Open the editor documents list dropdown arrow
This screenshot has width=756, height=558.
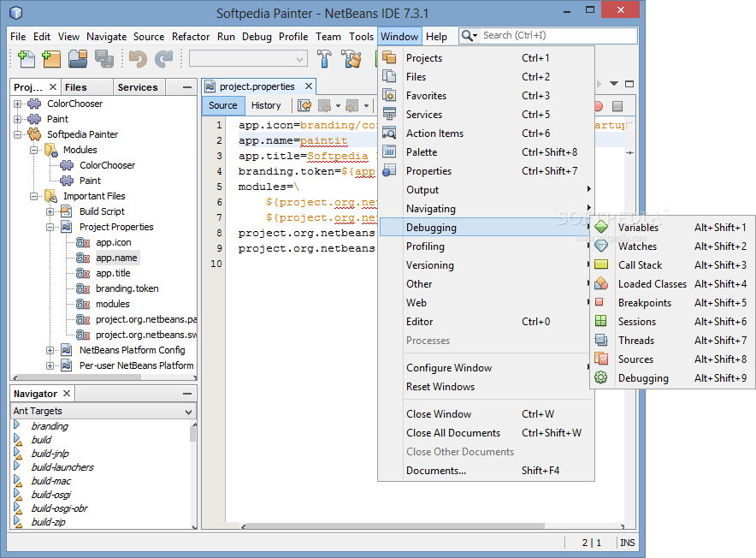(x=614, y=84)
